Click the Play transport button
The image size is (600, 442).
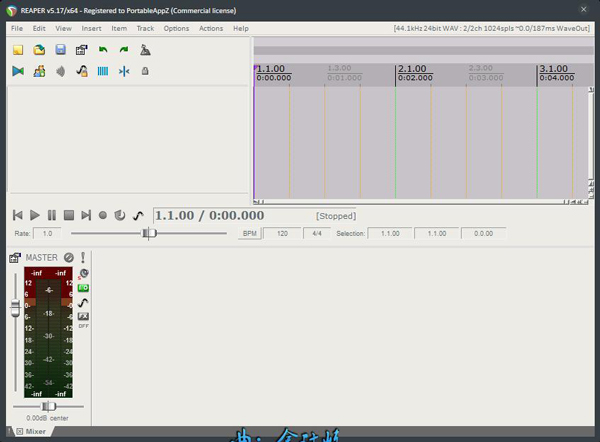point(35,215)
